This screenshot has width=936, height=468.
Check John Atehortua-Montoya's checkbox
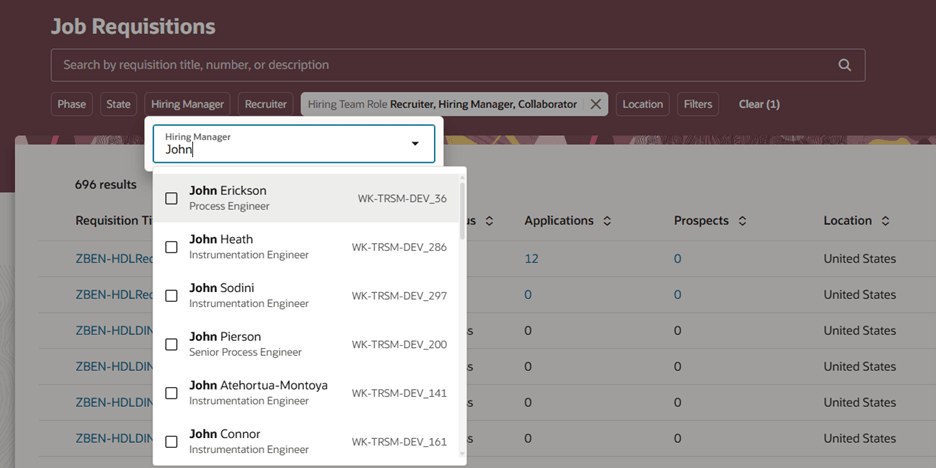point(171,393)
